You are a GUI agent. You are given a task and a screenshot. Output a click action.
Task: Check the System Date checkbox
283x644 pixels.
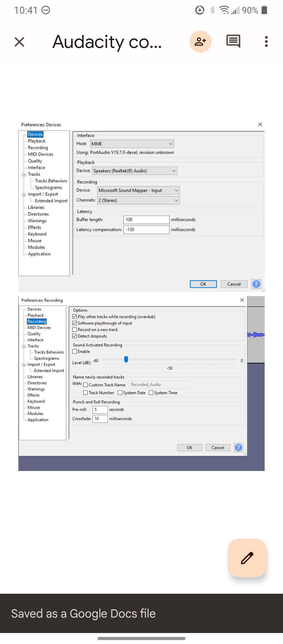120,393
